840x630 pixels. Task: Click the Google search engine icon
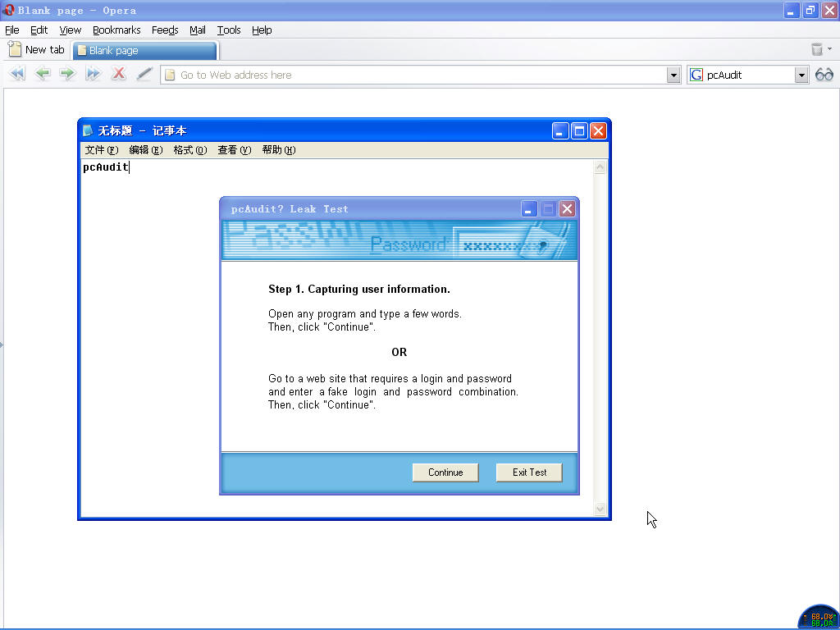point(696,75)
